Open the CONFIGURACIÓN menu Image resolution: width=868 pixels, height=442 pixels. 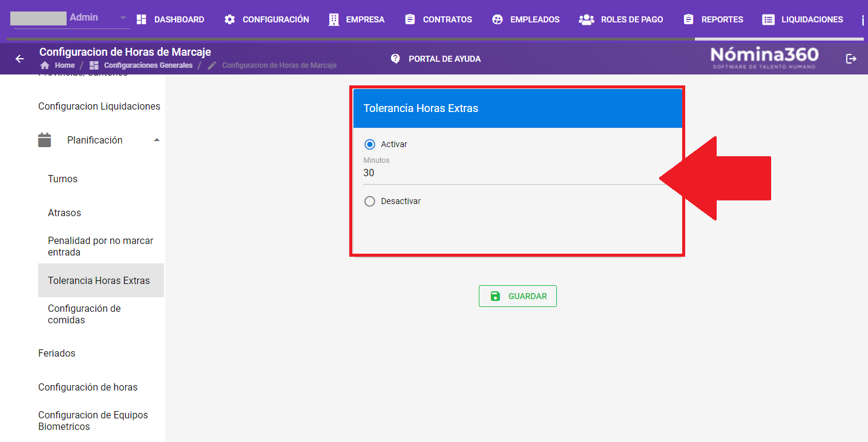(x=267, y=19)
